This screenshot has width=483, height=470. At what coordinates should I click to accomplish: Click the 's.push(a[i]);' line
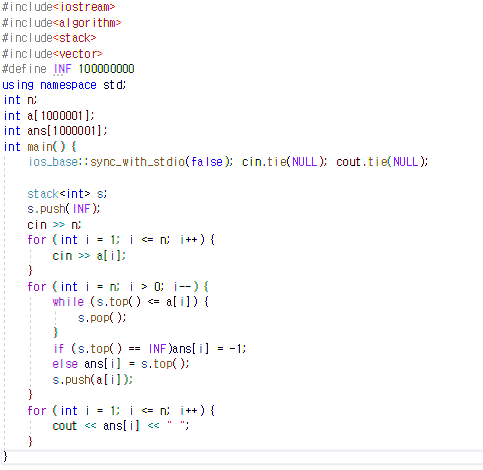pos(92,379)
